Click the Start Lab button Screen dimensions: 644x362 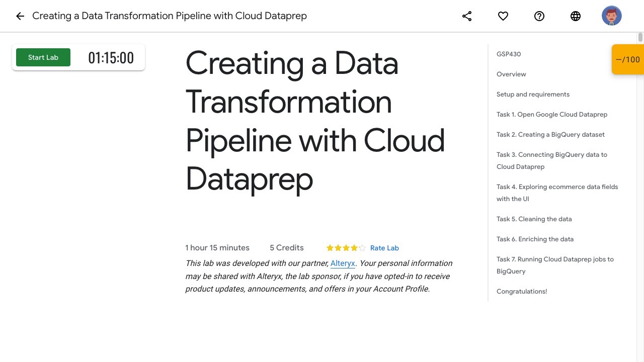[x=43, y=57]
